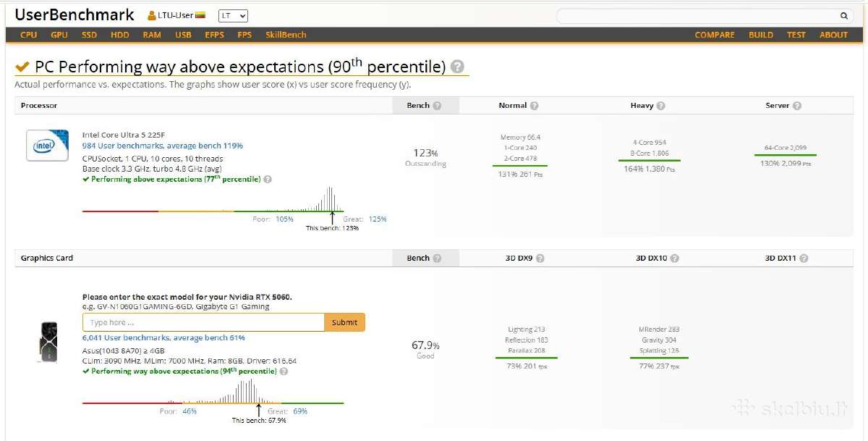Screen dimensions: 868x441
Task: Click 'Lighting 213' in 3D DX9 column
Action: click(527, 329)
